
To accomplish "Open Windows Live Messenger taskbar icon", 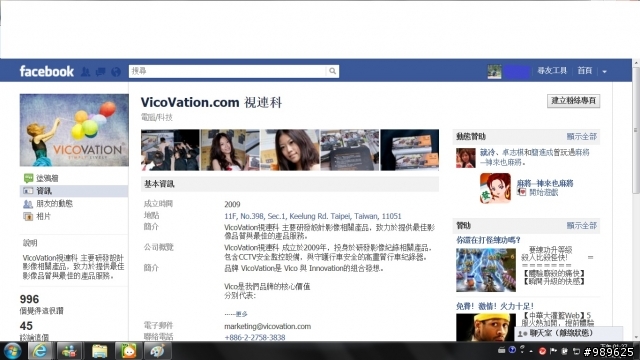I will click(x=69, y=351).
